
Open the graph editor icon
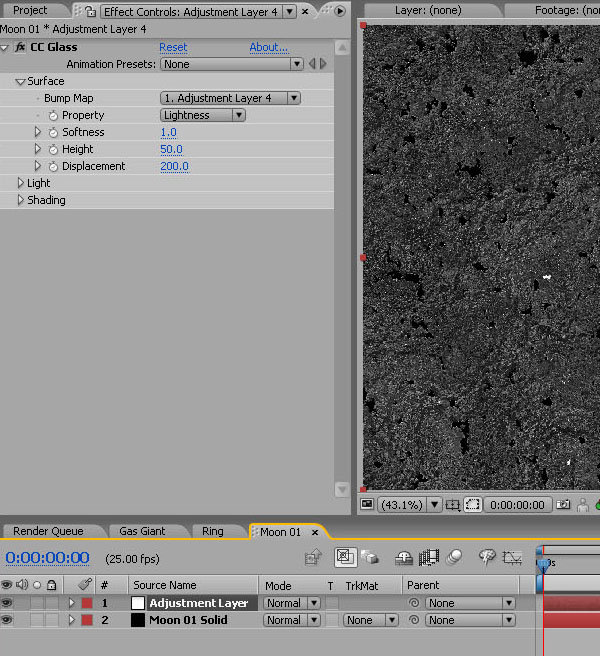pos(513,557)
